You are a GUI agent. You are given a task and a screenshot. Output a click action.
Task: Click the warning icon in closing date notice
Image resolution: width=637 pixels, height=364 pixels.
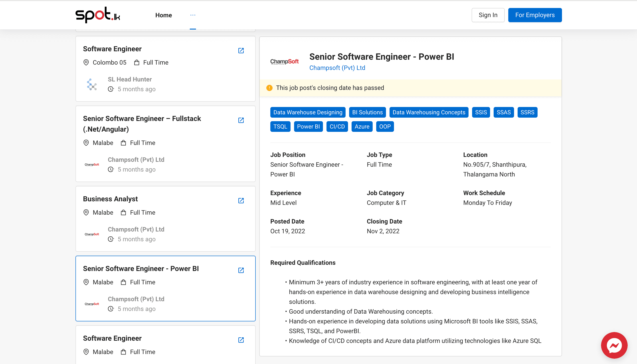[x=269, y=88]
